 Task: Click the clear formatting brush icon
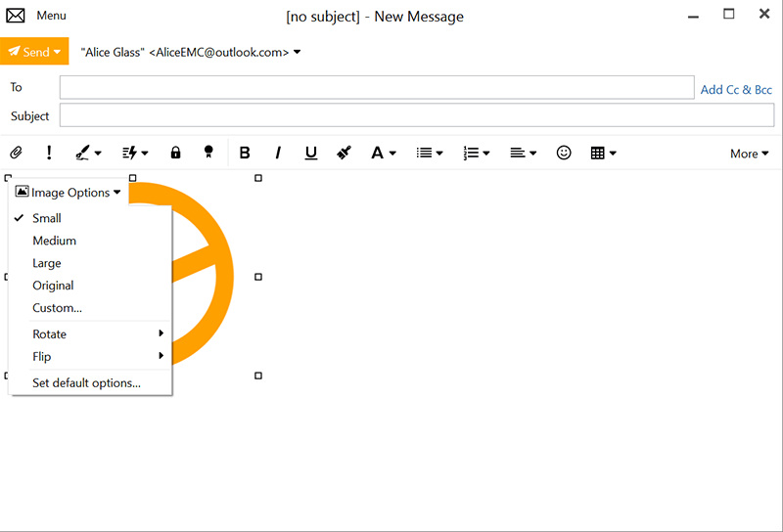click(x=344, y=153)
